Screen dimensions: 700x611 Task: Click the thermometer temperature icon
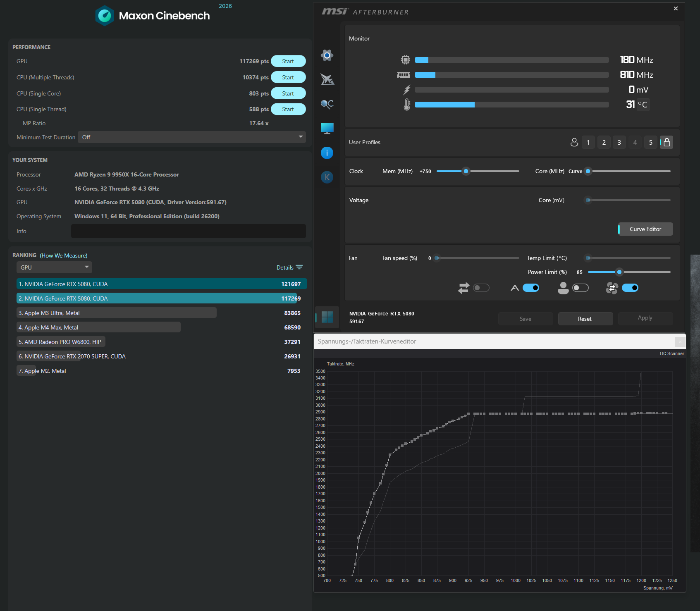407,105
